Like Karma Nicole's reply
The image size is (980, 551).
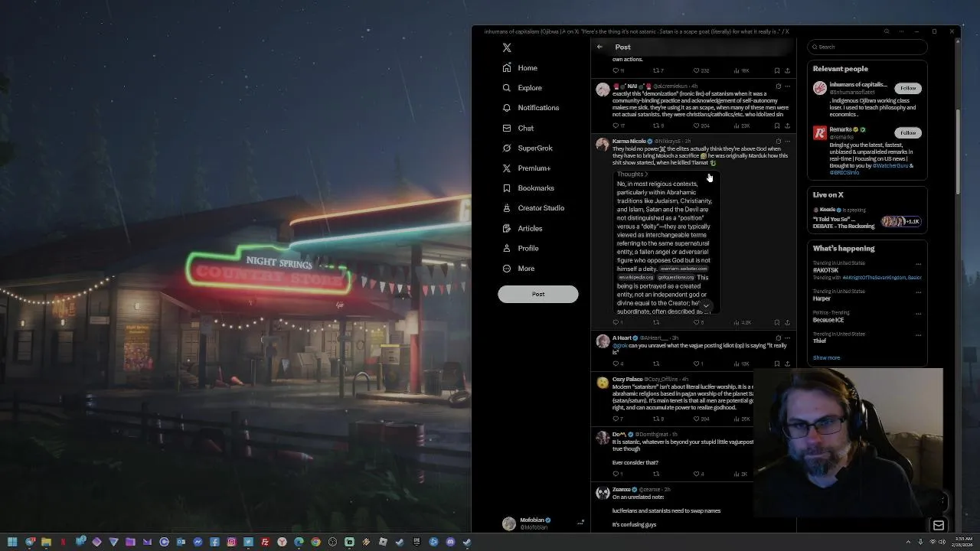(696, 322)
